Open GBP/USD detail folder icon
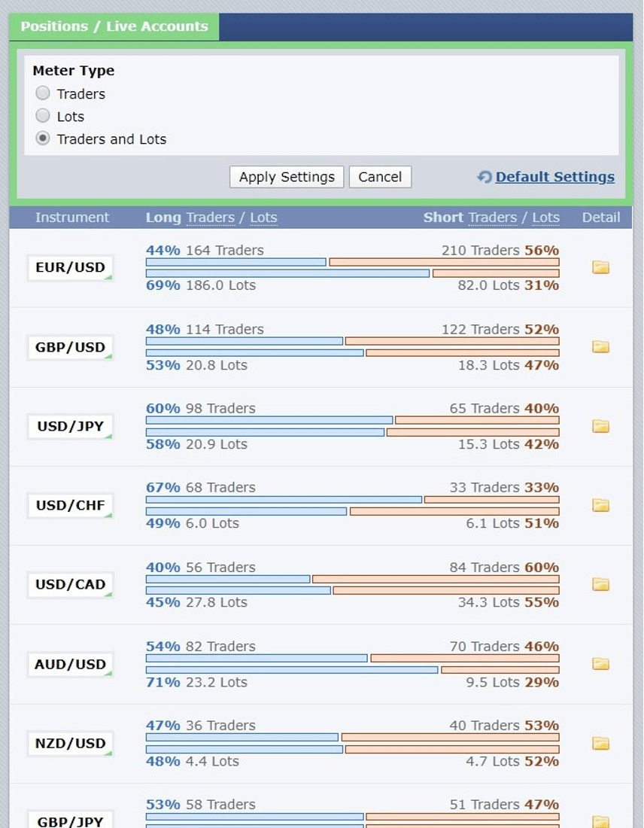This screenshot has width=644, height=828. pos(600,347)
